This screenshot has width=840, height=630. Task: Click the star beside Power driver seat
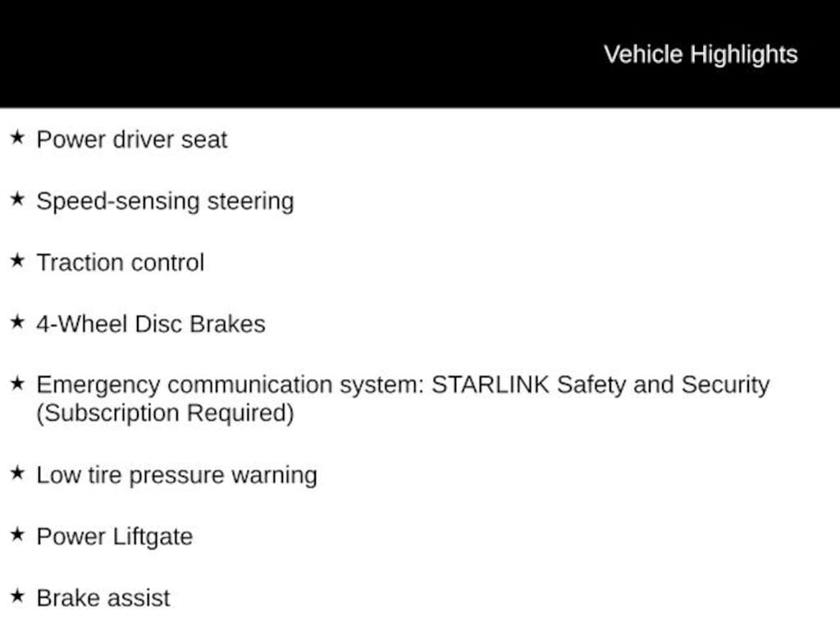click(17, 138)
